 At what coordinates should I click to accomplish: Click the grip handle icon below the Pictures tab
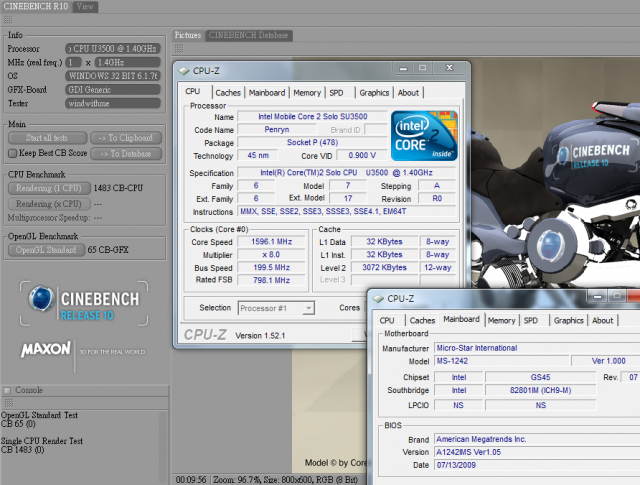click(x=179, y=49)
